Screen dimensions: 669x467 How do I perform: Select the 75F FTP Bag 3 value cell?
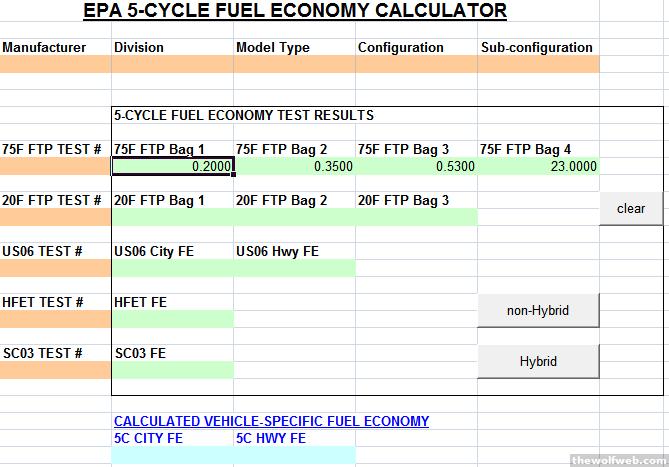pyautogui.click(x=417, y=167)
